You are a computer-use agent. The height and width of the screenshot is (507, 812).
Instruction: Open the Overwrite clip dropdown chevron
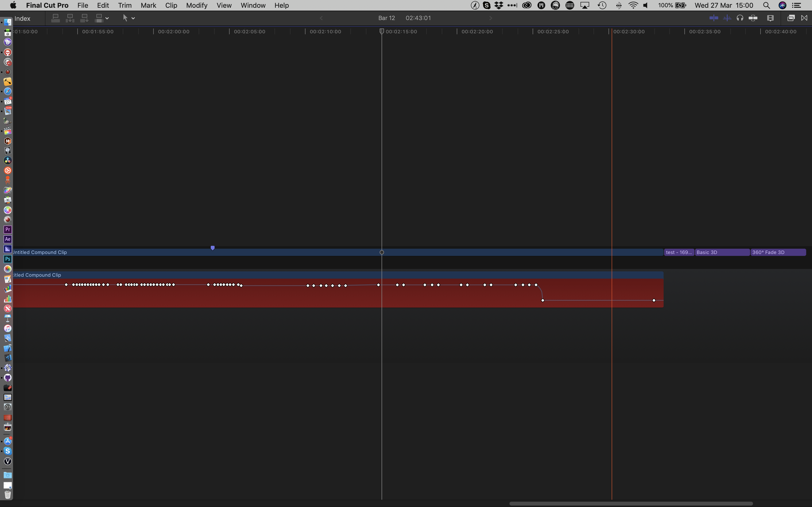tap(107, 18)
